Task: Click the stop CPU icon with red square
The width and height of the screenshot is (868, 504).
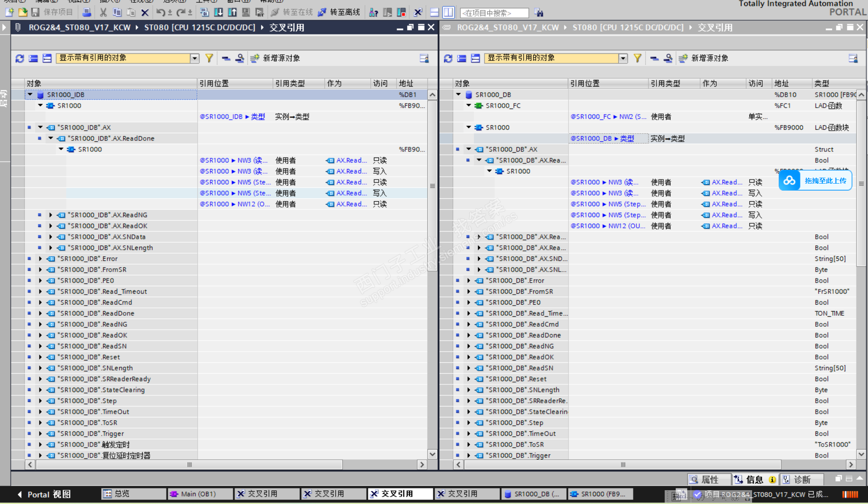Action: 402,12
